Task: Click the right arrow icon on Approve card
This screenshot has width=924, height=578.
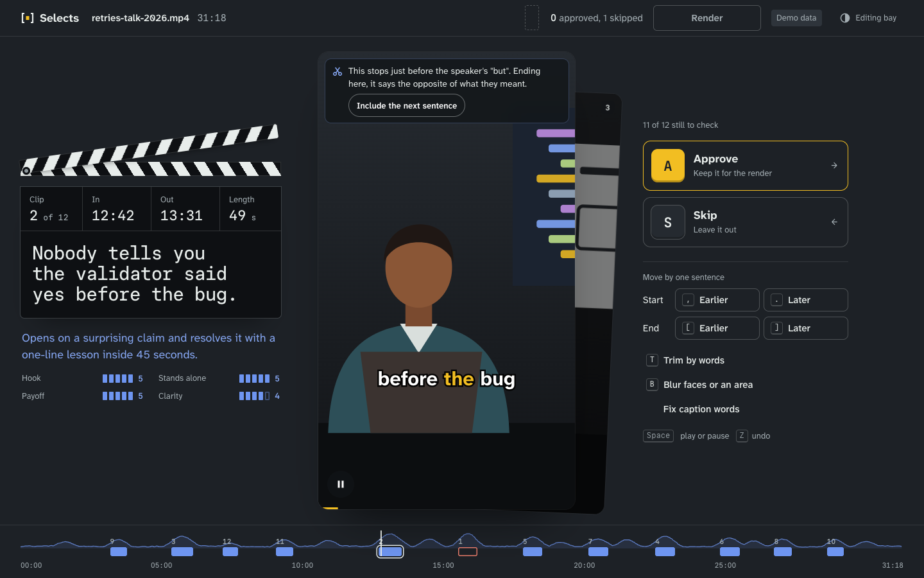Action: pos(834,166)
